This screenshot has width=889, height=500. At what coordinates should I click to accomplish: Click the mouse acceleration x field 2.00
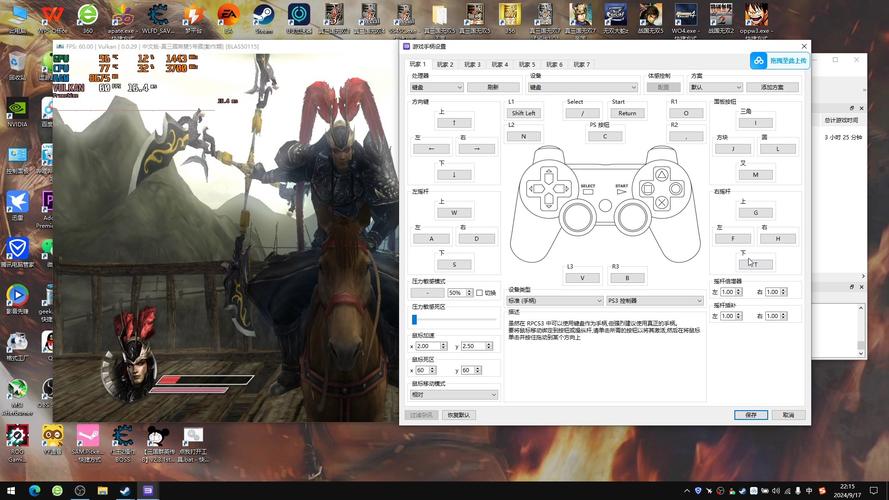coord(431,346)
